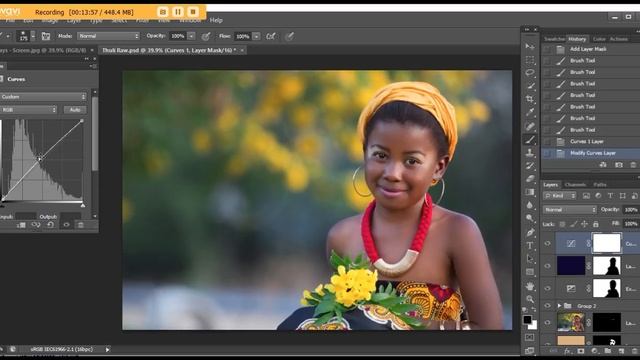
Task: Hide the Exposure adjustment layer below blue fill
Action: [547, 288]
